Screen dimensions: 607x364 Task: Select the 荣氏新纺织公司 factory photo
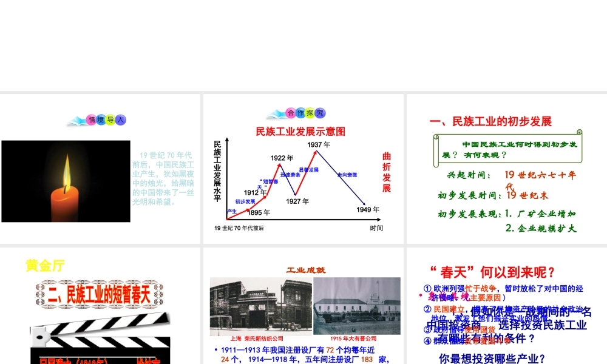click(261, 306)
